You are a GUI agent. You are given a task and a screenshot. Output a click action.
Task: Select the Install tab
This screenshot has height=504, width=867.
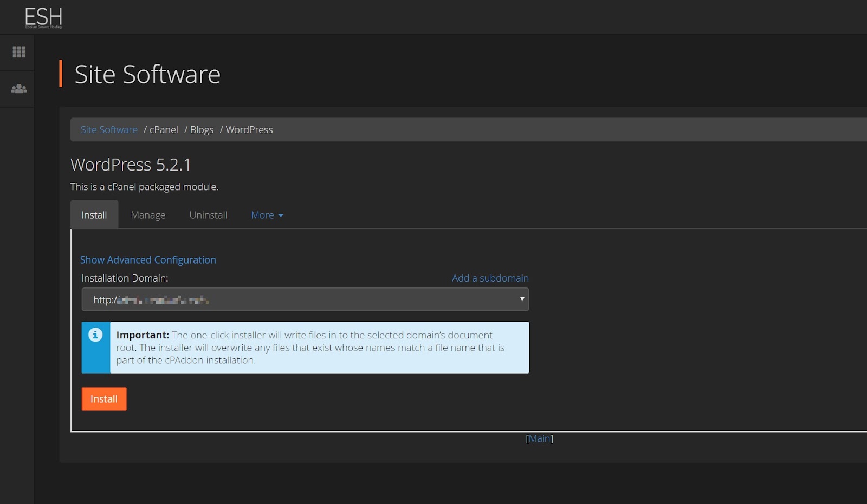(94, 215)
